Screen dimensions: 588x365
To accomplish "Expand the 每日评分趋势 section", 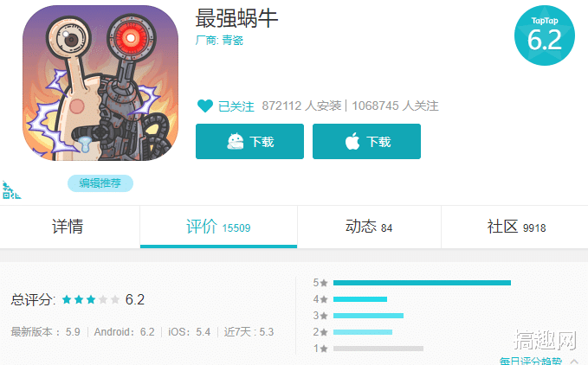I will 531,362.
